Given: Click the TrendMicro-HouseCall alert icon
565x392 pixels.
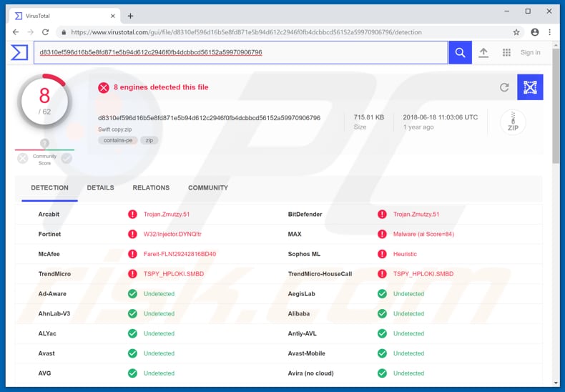Looking at the screenshot, I should (382, 274).
